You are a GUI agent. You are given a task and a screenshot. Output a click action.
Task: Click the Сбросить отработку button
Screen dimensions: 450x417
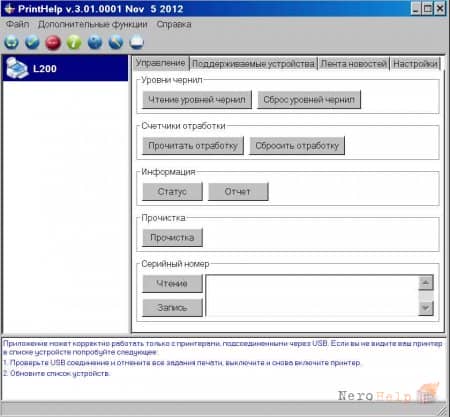pos(297,146)
